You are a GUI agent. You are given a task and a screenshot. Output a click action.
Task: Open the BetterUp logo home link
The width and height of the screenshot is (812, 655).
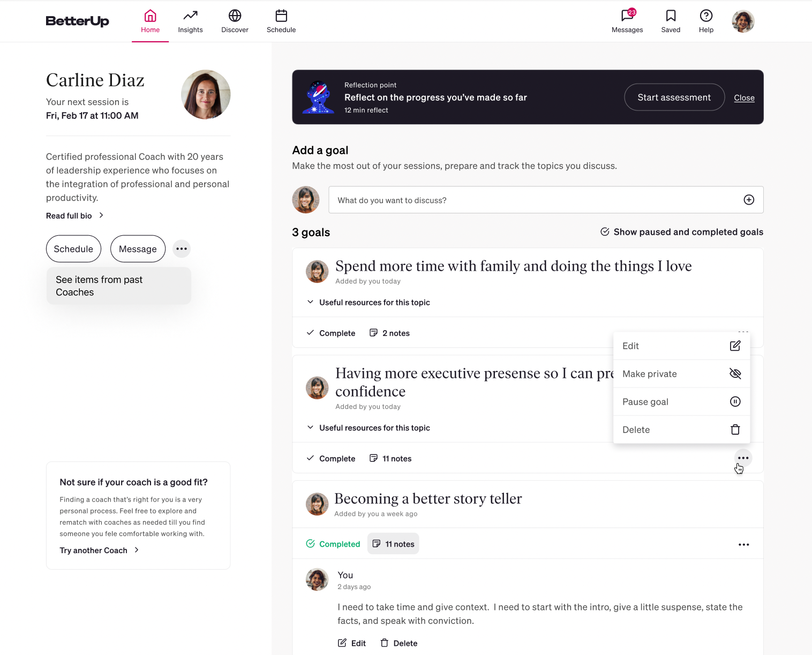pyautogui.click(x=77, y=21)
